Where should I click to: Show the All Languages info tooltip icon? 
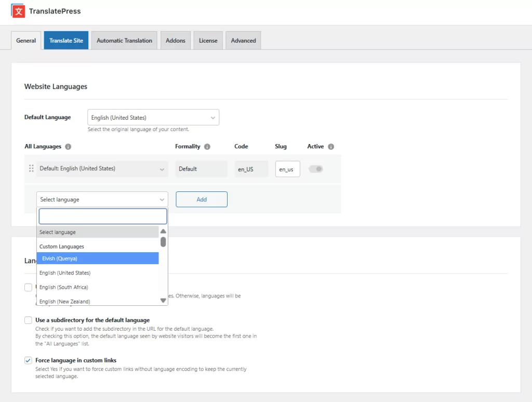coord(68,147)
